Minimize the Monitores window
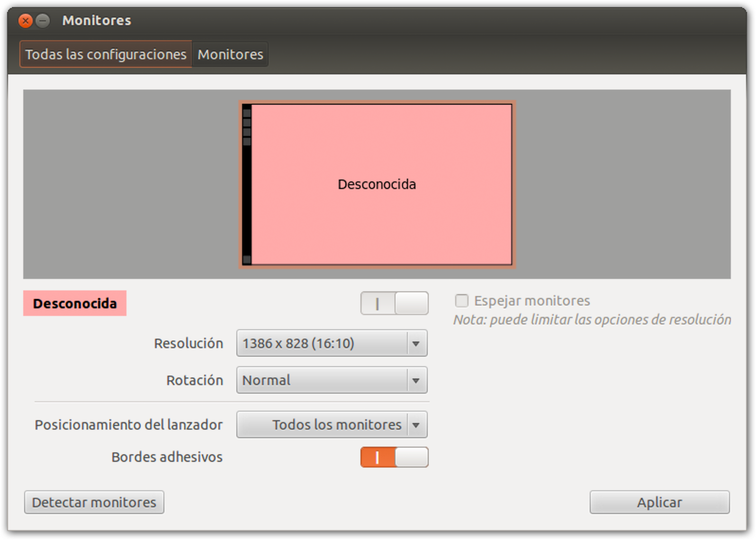 coord(43,21)
